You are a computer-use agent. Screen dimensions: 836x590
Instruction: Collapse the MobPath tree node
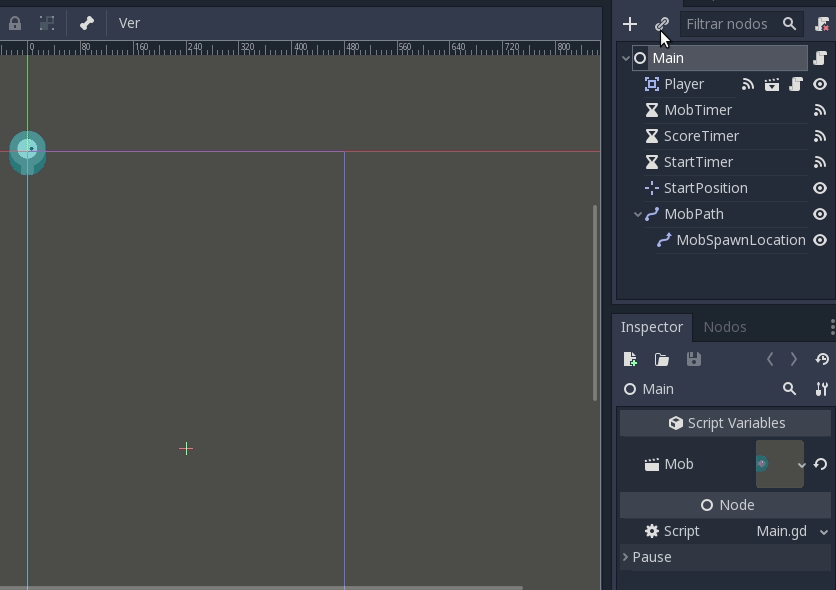[638, 214]
